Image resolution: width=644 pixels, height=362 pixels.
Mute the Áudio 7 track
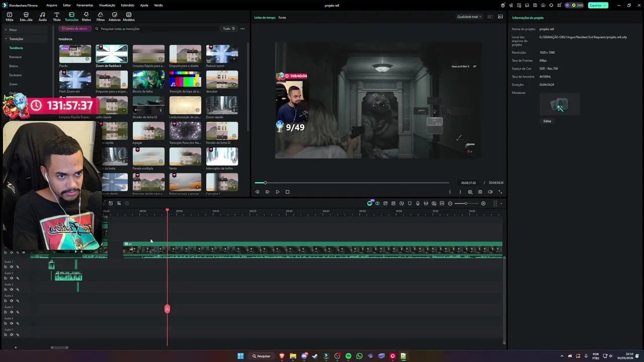(12, 335)
